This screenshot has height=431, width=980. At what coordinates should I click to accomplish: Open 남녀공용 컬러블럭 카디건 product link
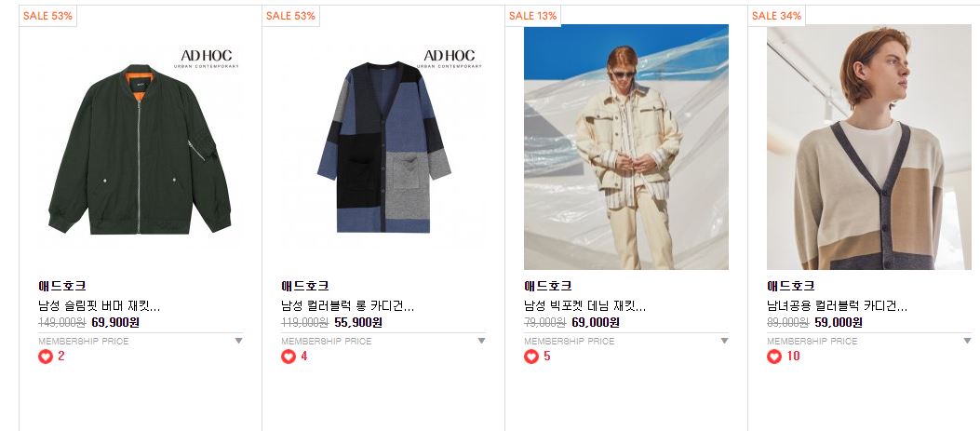(838, 306)
